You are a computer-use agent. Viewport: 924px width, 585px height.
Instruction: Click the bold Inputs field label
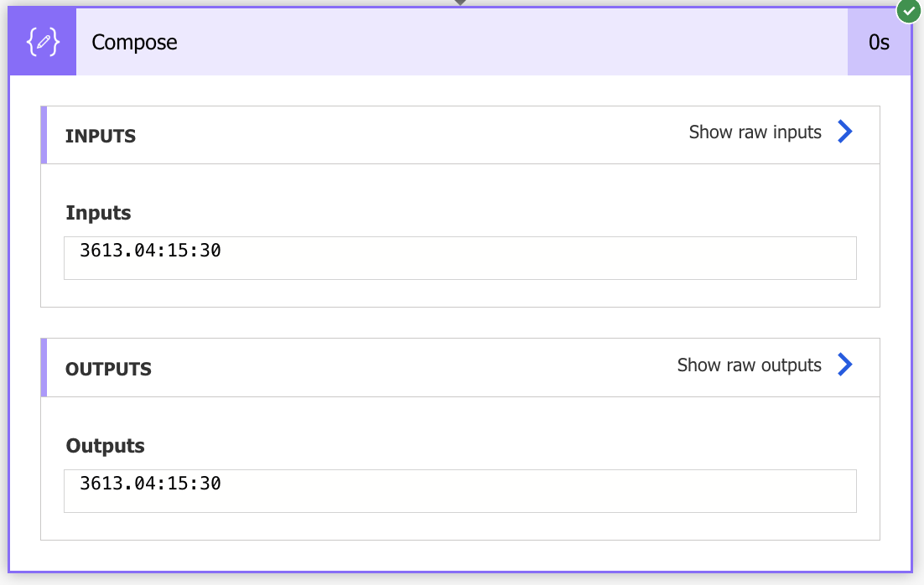coord(98,213)
